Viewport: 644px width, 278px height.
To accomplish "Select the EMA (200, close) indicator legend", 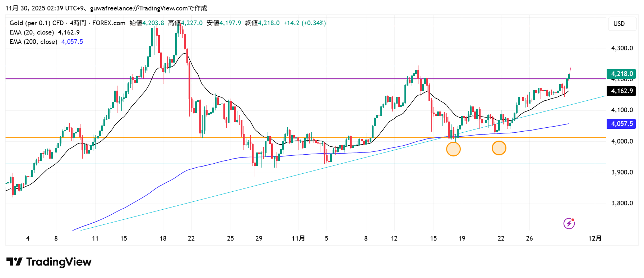I will pyautogui.click(x=33, y=42).
